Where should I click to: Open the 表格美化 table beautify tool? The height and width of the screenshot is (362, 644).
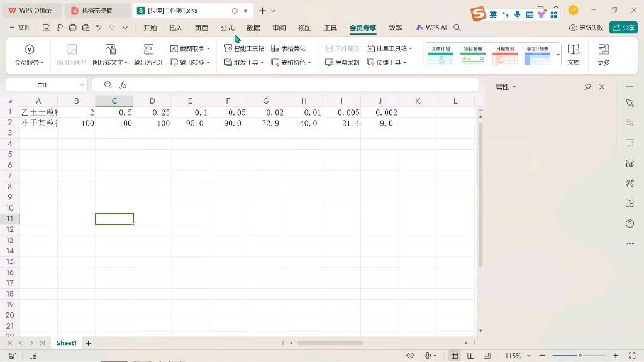289,48
